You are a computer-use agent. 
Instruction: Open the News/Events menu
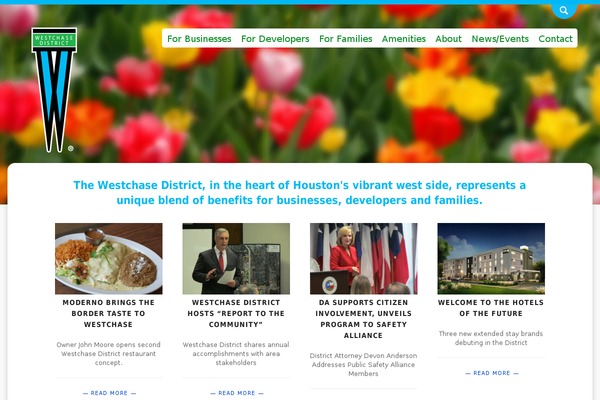click(500, 39)
